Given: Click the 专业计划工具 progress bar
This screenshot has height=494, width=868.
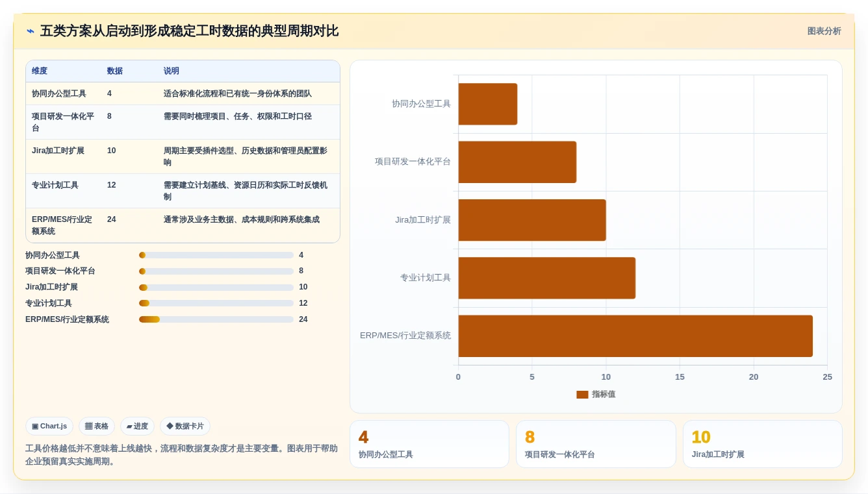Looking at the screenshot, I should pos(216,303).
